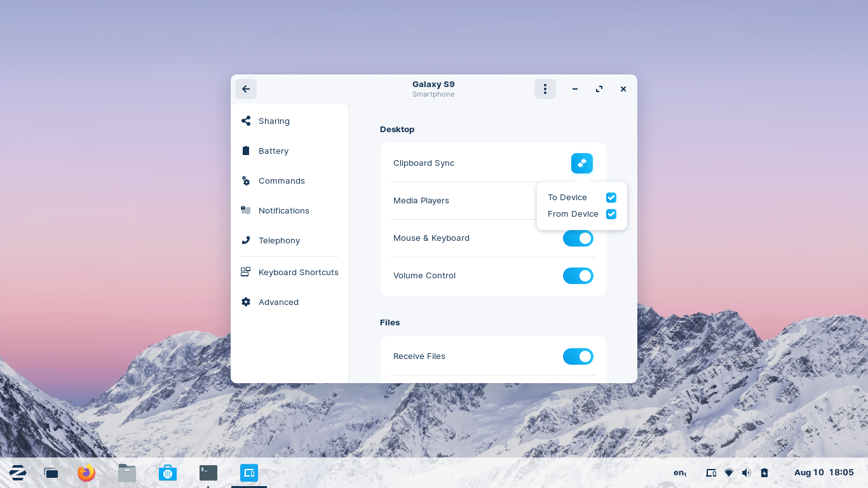The width and height of the screenshot is (868, 488).
Task: Minimize the Galaxy S9 window
Action: pyautogui.click(x=575, y=89)
